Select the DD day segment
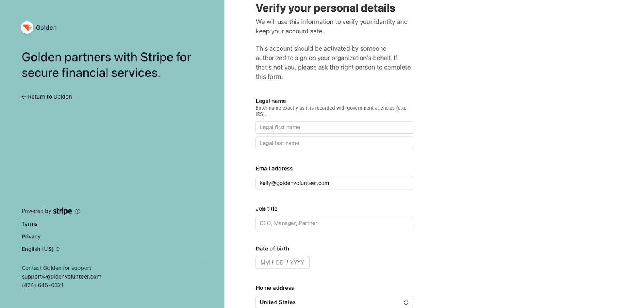The height and width of the screenshot is (308, 644). pos(280,263)
